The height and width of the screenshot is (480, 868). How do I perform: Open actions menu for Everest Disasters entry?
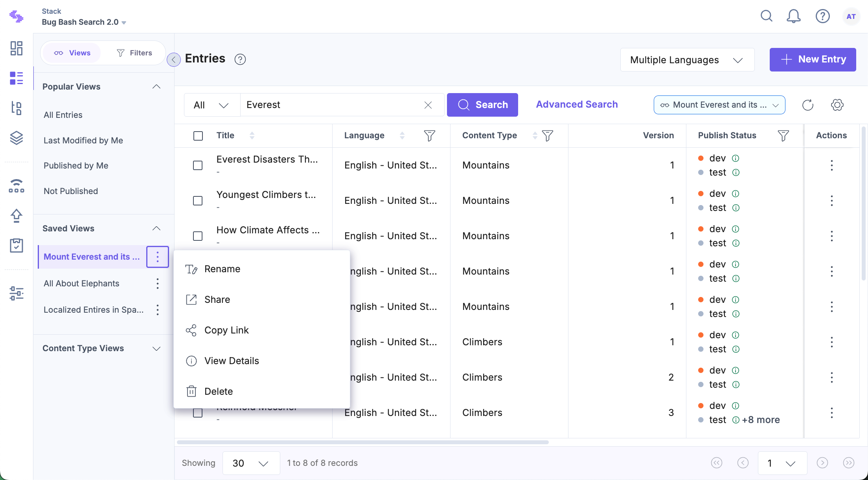tap(831, 165)
